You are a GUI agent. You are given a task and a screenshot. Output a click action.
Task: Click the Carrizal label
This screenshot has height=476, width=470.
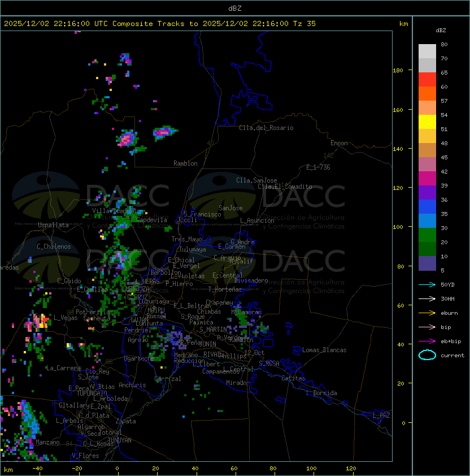pos(168,379)
